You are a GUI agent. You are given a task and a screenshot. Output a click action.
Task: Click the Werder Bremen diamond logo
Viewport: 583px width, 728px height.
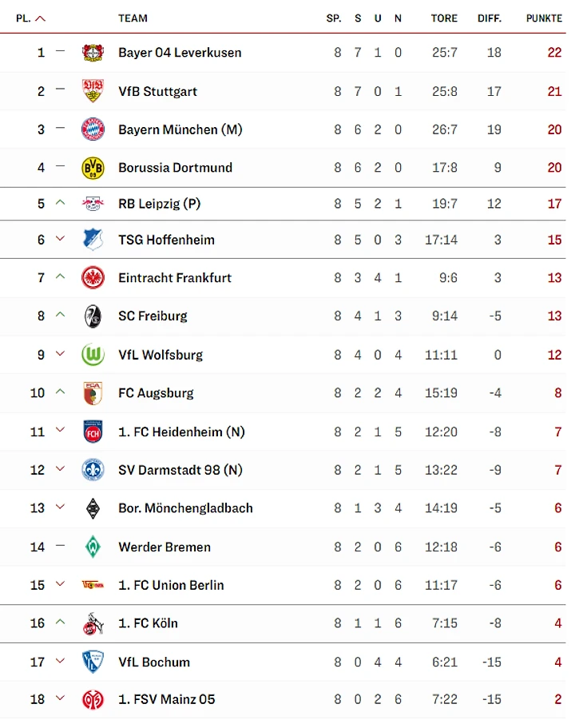[x=93, y=547]
